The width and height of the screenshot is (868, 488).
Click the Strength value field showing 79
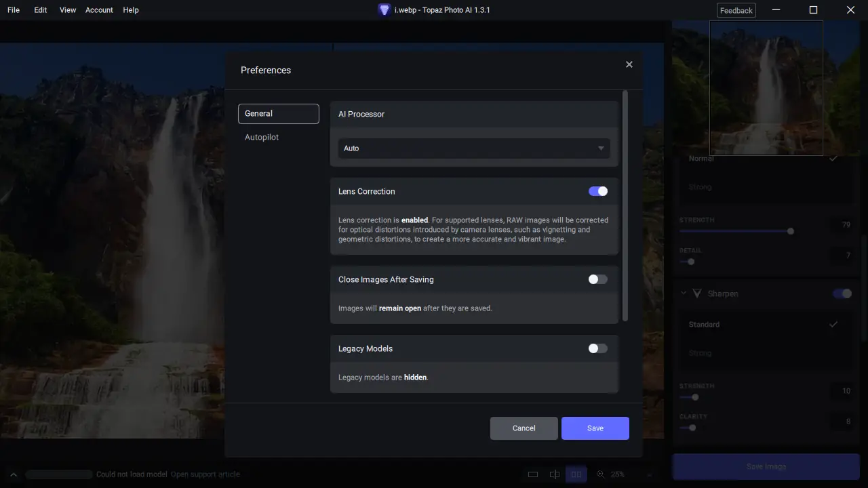(842, 225)
